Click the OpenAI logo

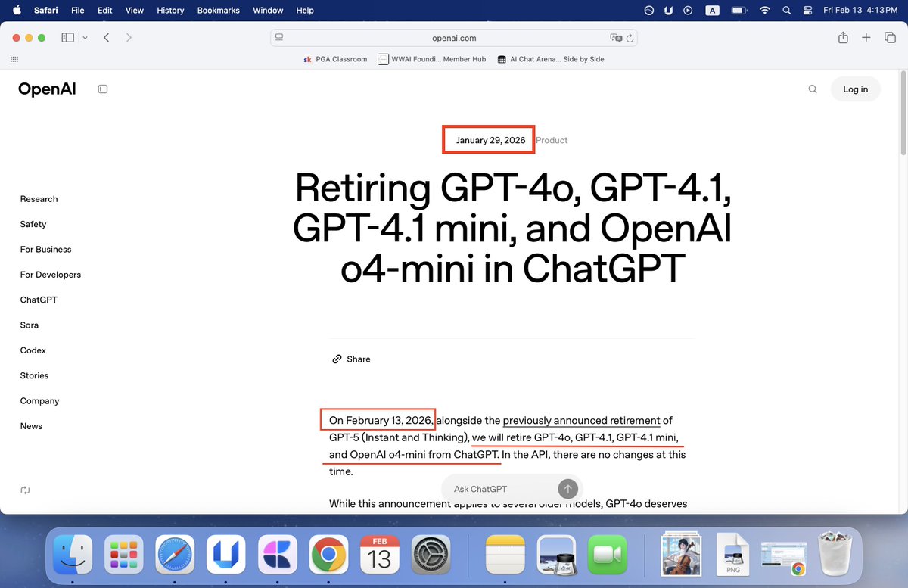[47, 89]
